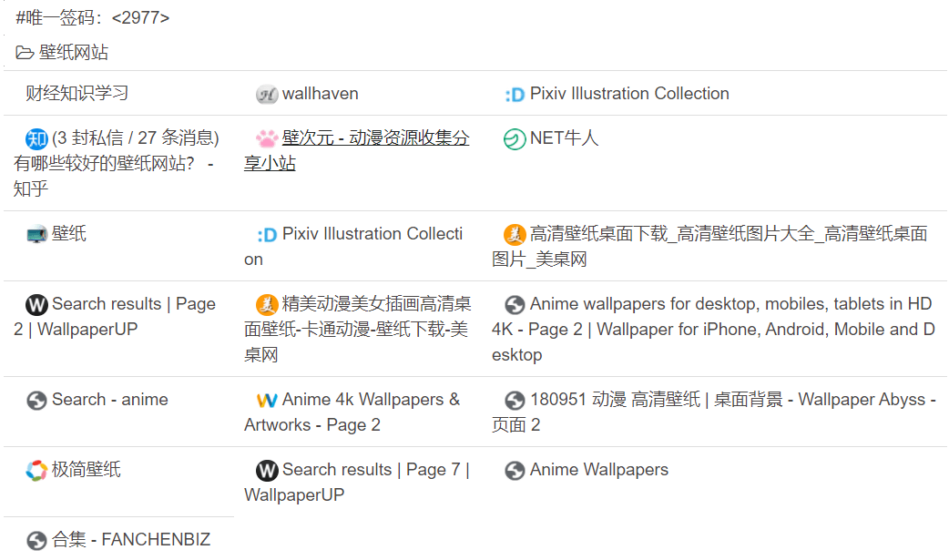
Task: Click the orange icon of 精美动漫美女插画
Action: [266, 304]
